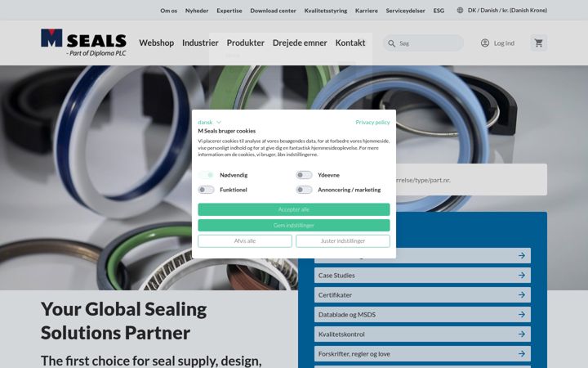
Task: Enable the Ydeevne cookie switch
Action: (304, 175)
